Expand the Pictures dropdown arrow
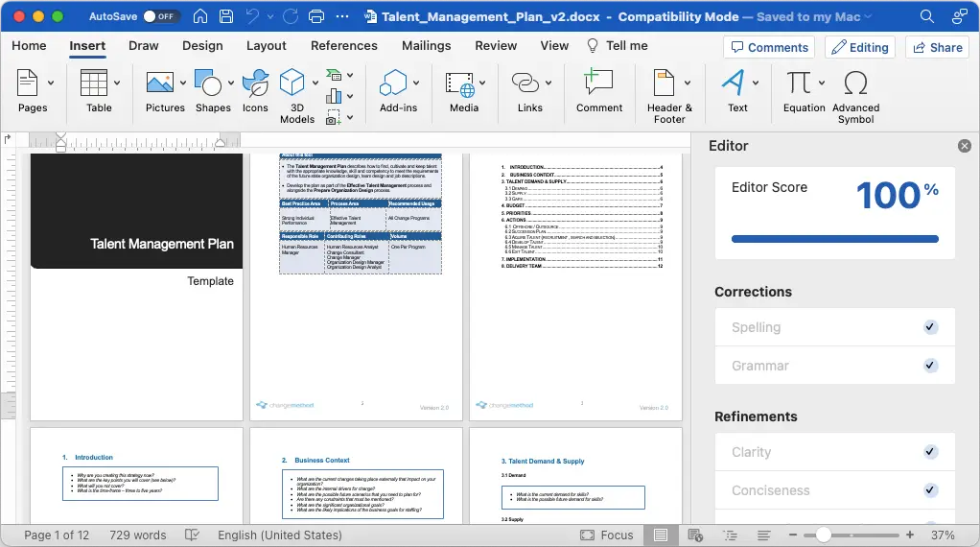Screen dimensions: 980x547 click(183, 83)
